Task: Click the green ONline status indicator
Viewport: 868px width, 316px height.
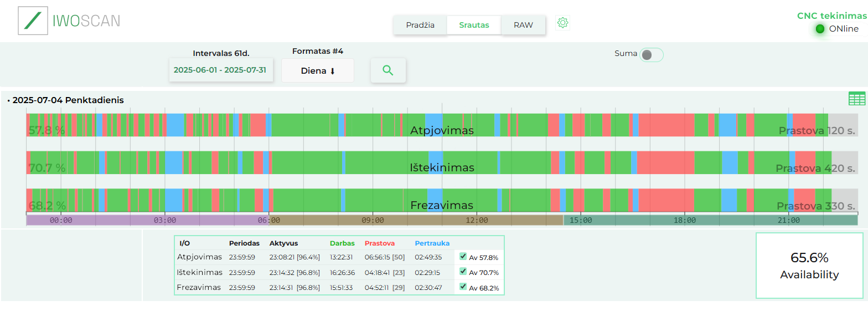Action: point(820,29)
